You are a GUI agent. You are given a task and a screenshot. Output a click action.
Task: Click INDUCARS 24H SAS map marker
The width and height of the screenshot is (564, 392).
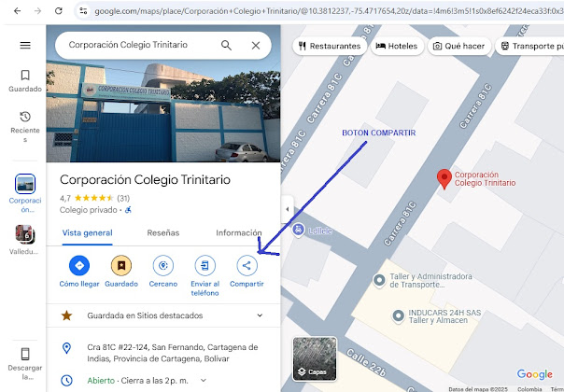(398, 315)
